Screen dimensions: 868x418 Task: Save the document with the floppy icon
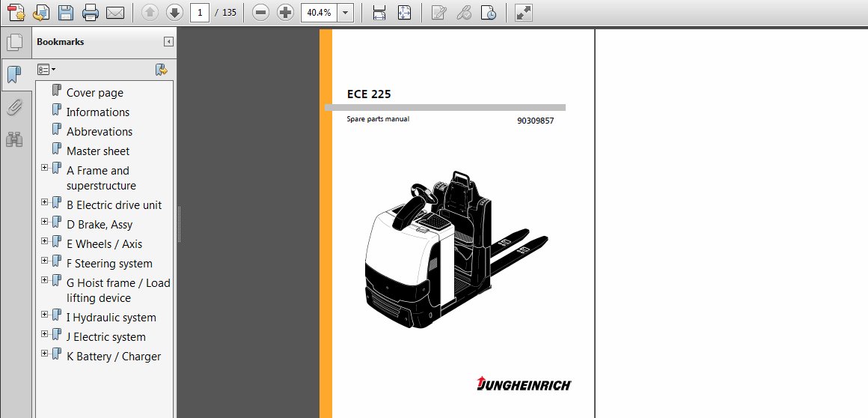(66, 12)
